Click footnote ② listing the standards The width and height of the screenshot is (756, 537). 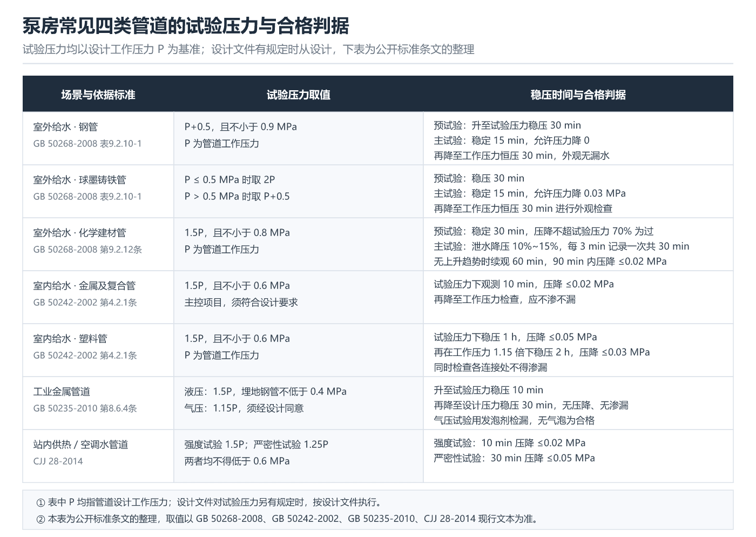click(x=288, y=519)
